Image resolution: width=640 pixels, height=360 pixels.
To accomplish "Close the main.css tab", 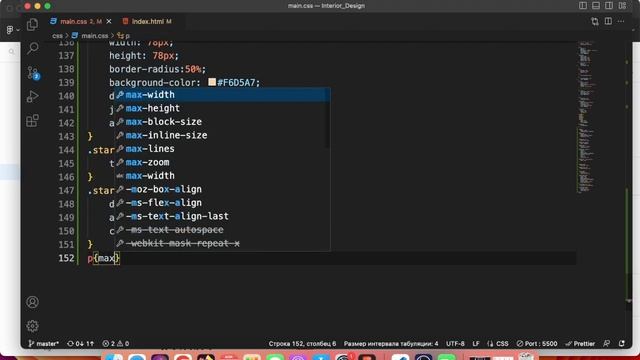I will coord(109,21).
